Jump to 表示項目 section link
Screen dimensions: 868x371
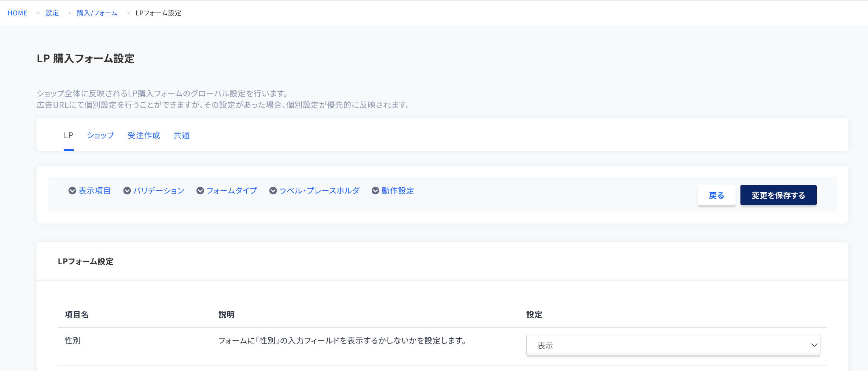pos(95,191)
